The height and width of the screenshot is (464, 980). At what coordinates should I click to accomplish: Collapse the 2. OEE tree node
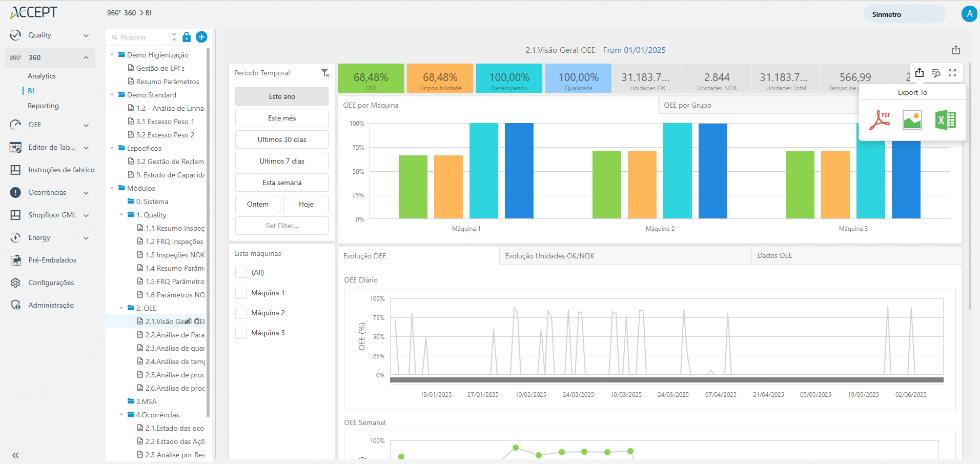121,308
